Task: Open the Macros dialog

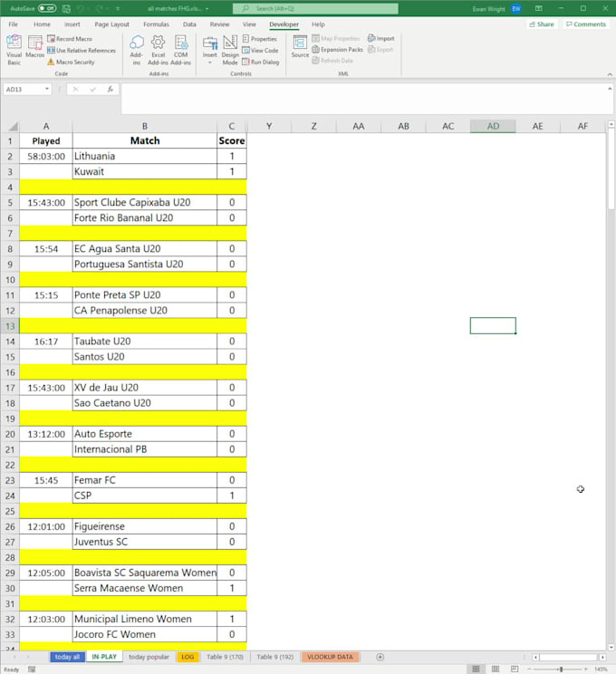Action: [x=34, y=47]
